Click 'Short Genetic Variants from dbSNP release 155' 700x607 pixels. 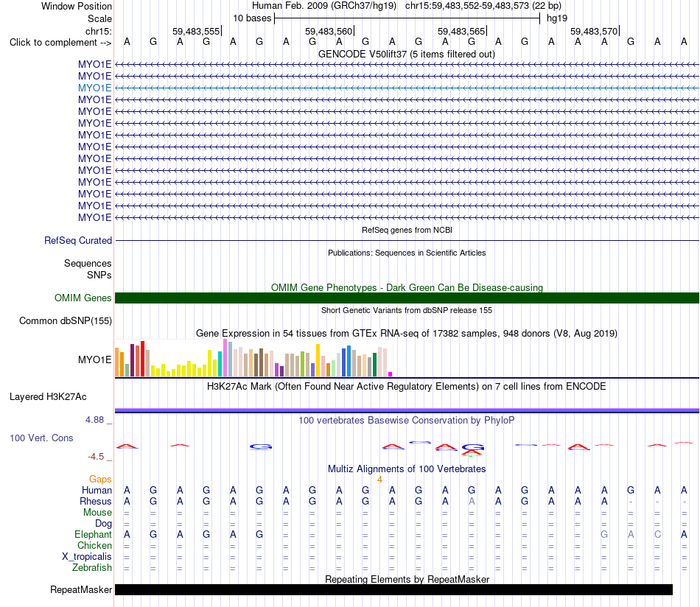pos(407,310)
